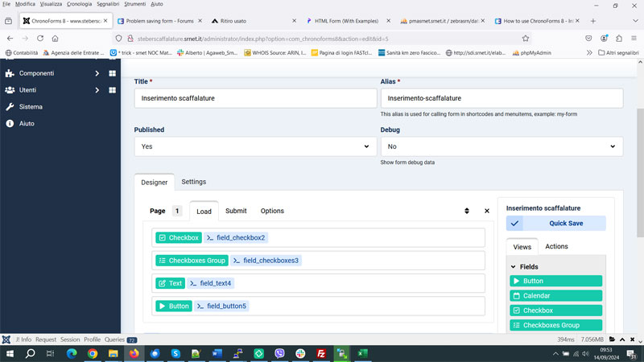The height and width of the screenshot is (362, 644).
Task: Open the Submit tab of the page
Action: [x=236, y=211]
